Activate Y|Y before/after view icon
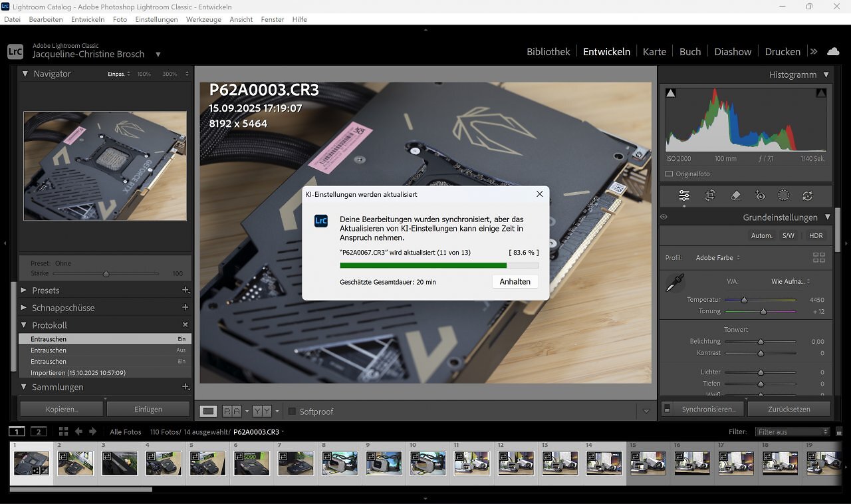Screen dimensions: 851x504 point(262,411)
